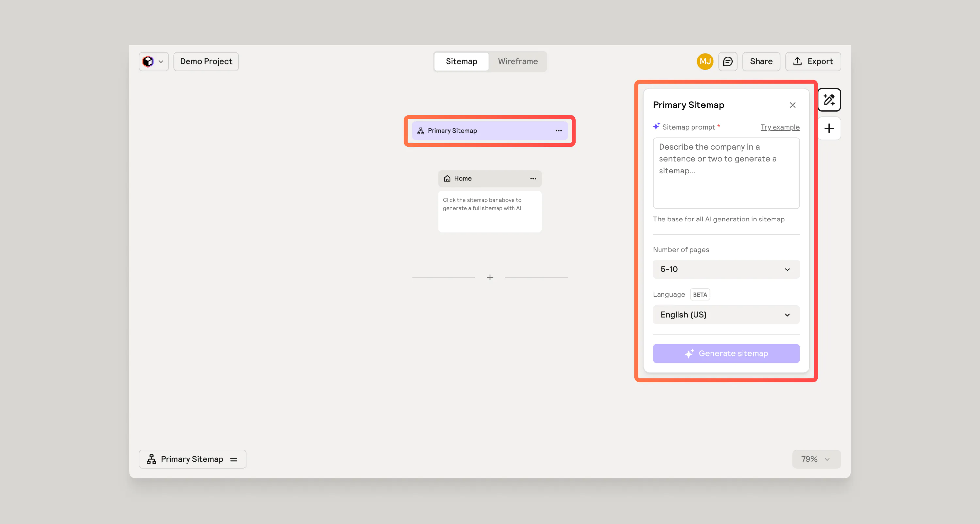Open the 79% zoom level dropdown

(816, 459)
